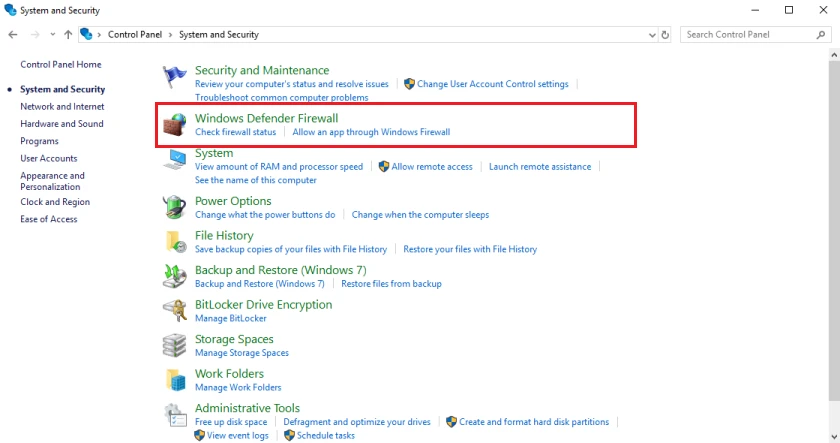Click Change what the power buttons do
Screen dimensions: 840x443
click(265, 215)
